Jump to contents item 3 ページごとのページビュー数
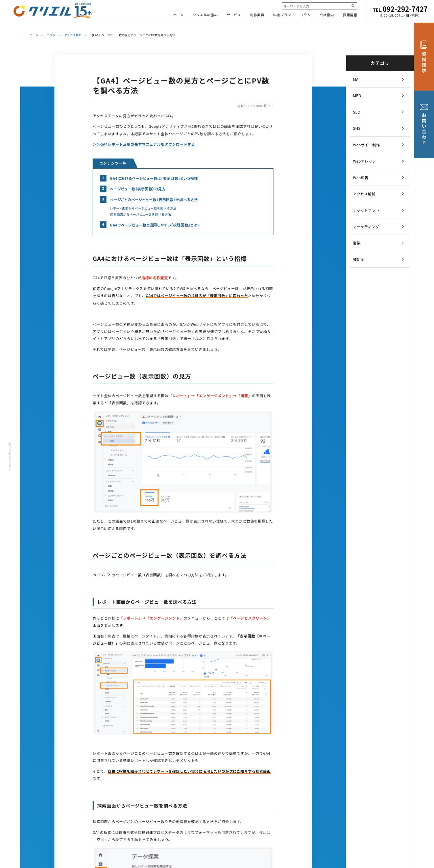 coord(153,200)
